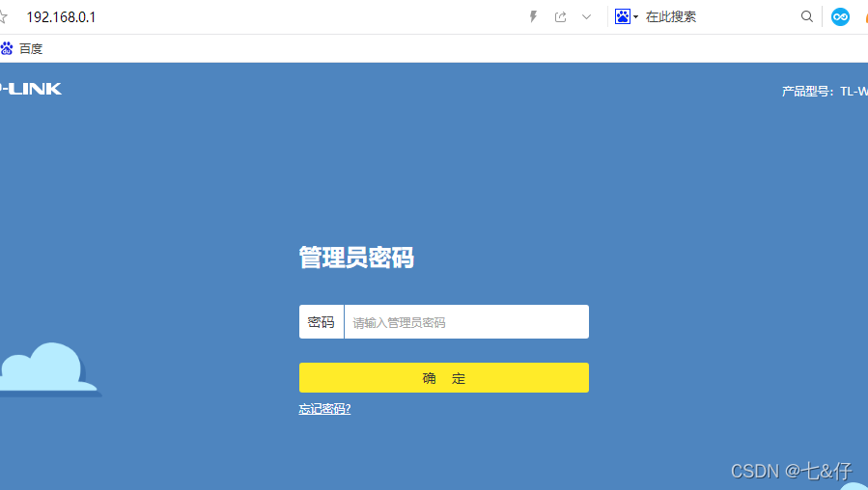Open the 忘记密码? link

[x=325, y=409]
